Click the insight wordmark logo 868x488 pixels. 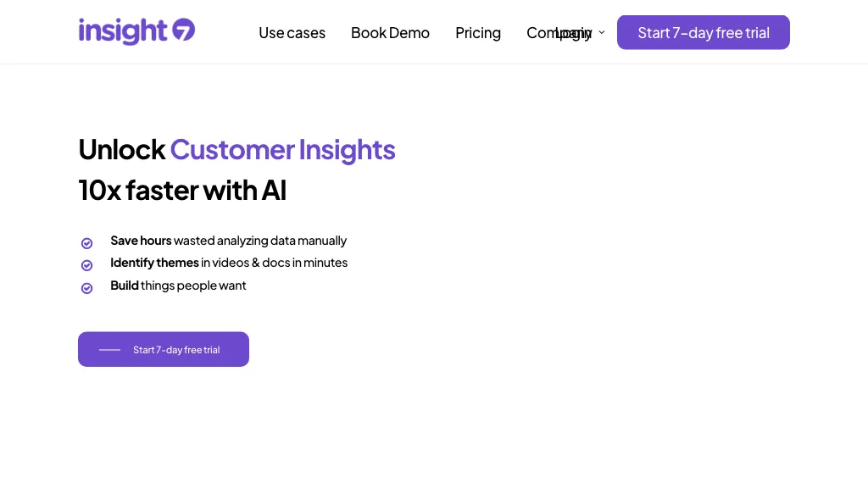123,31
